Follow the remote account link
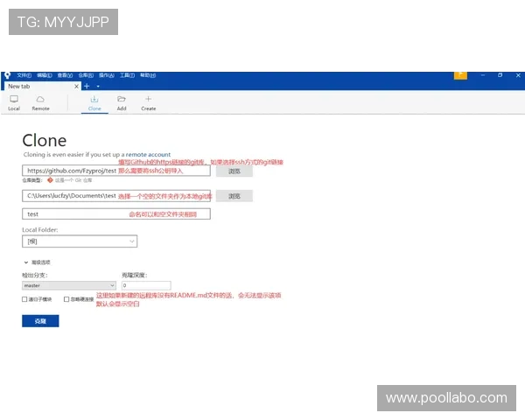 (148, 154)
